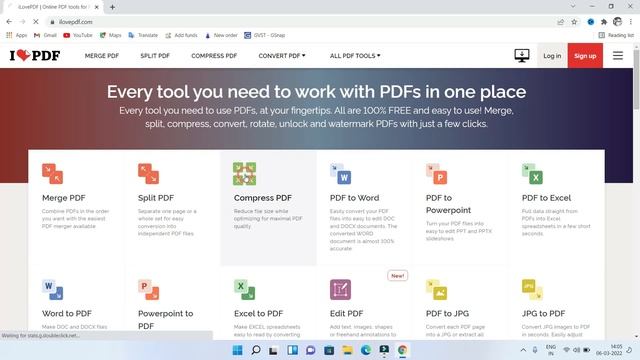Image resolution: width=640 pixels, height=360 pixels.
Task: Click the Merge PDF title text
Action: (x=64, y=198)
